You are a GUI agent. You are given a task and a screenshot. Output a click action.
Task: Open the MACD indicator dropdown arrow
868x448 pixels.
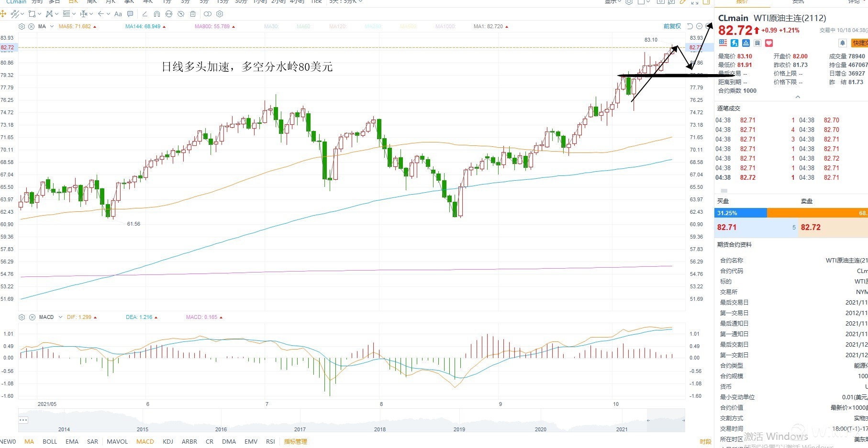60,317
